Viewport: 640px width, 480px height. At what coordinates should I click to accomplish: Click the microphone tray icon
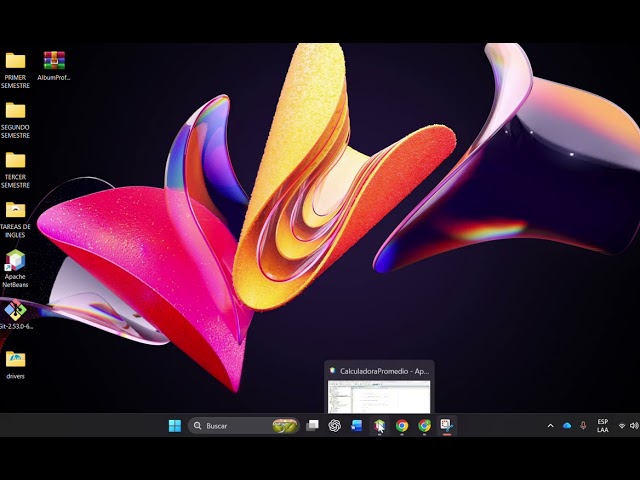tap(583, 426)
